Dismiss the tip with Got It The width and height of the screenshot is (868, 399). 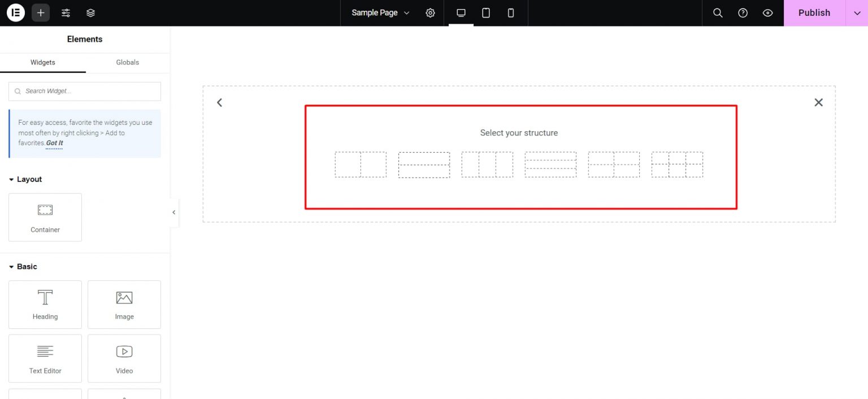(54, 143)
